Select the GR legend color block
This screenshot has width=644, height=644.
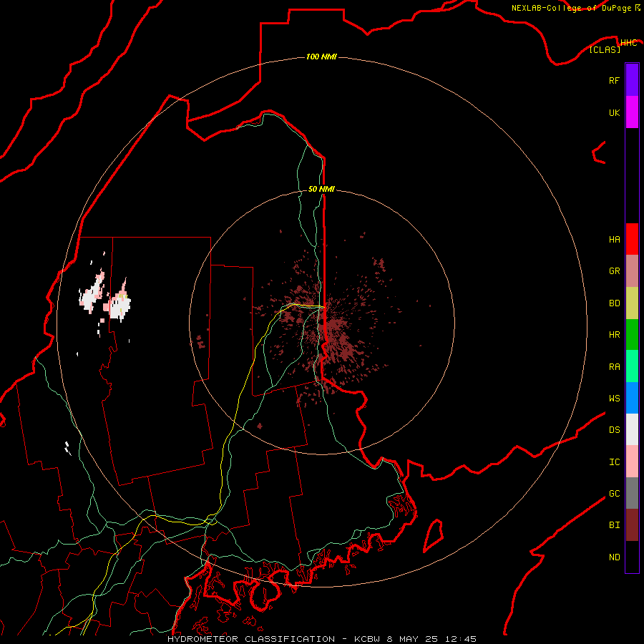point(632,271)
